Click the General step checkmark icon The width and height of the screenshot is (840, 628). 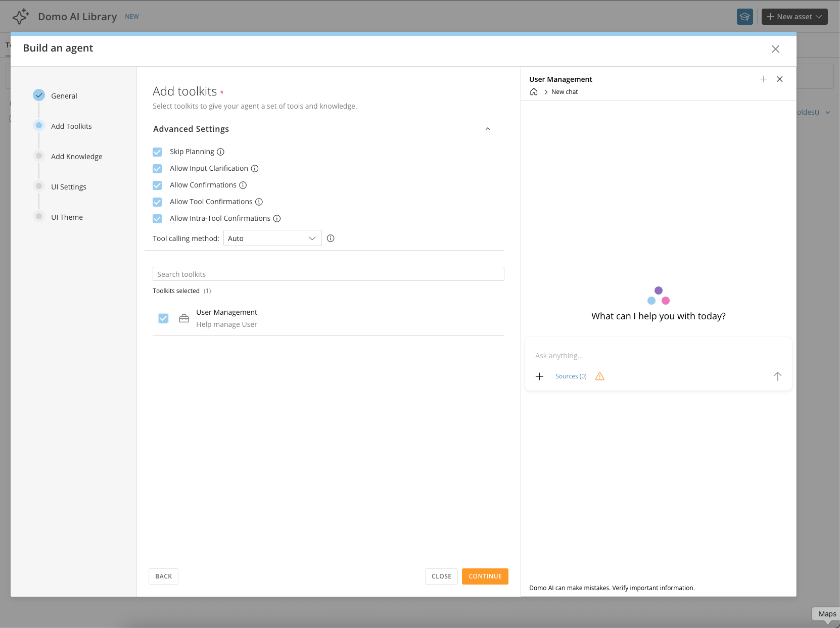pyautogui.click(x=39, y=95)
